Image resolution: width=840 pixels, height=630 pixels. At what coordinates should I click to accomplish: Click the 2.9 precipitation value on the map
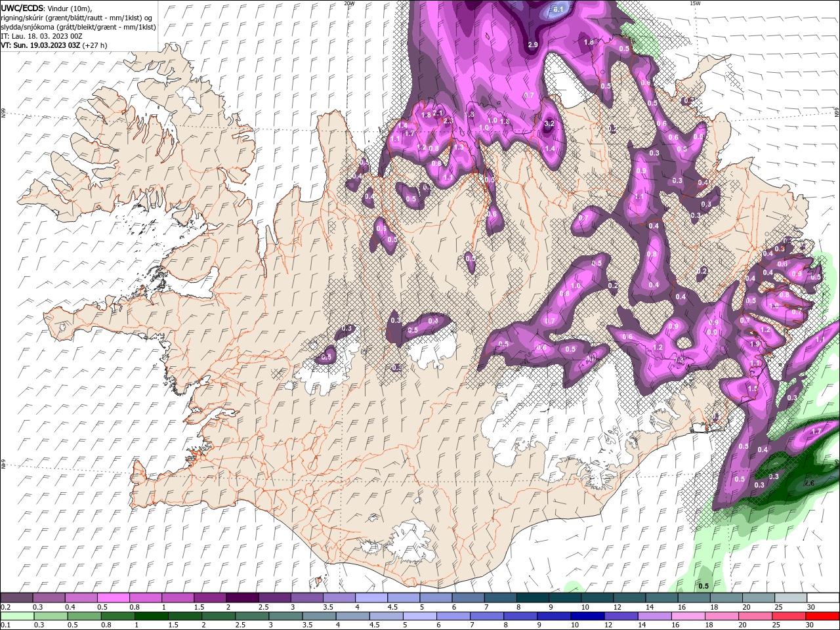click(533, 45)
